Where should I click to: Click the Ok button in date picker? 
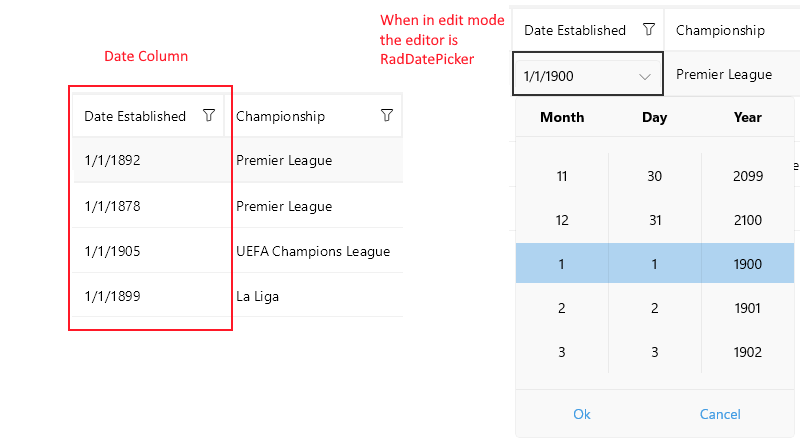(x=582, y=414)
